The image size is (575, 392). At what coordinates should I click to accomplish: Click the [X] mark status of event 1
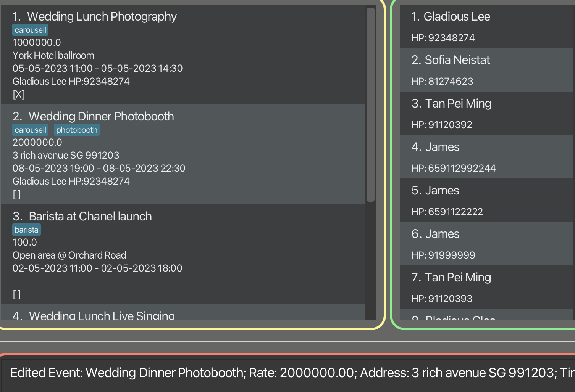(19, 94)
